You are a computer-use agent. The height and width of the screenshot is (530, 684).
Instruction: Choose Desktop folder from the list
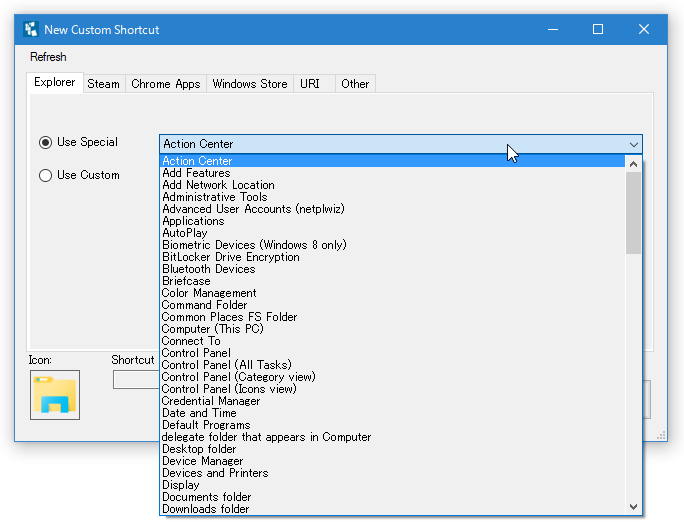click(x=393, y=449)
